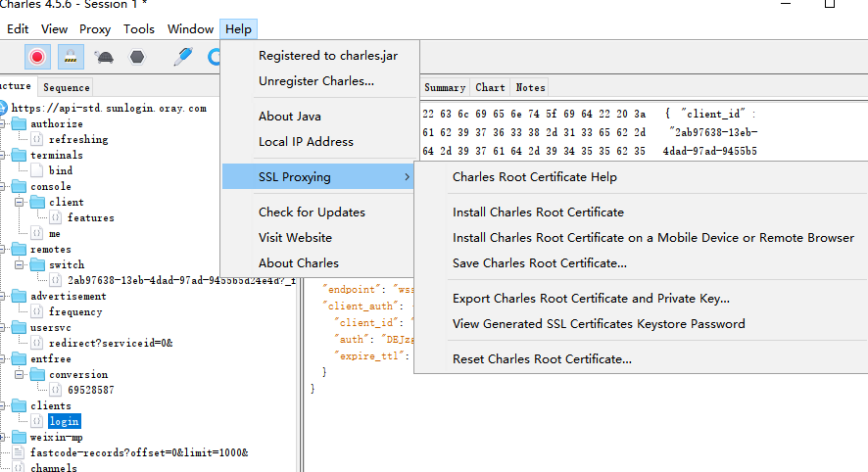This screenshot has width=868, height=472.
Task: Click Save Charles Root Certificate option
Action: (539, 263)
